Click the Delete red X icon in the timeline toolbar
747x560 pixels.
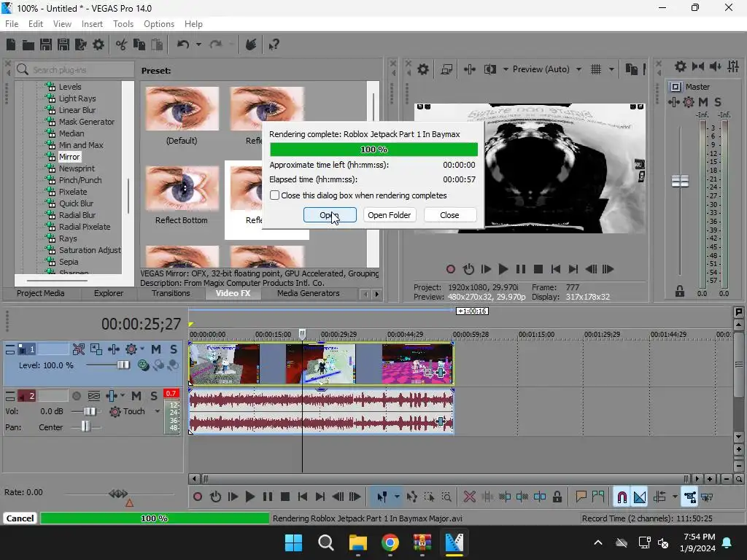tap(470, 497)
